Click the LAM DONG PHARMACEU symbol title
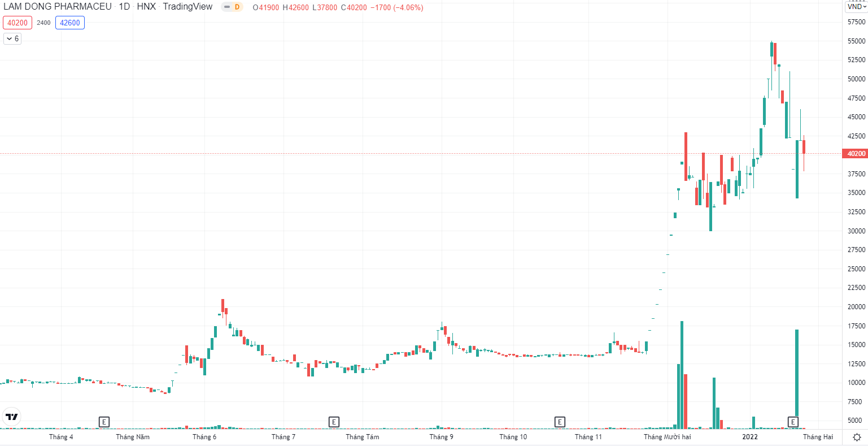Screen dimensions: 868x446 58,7
